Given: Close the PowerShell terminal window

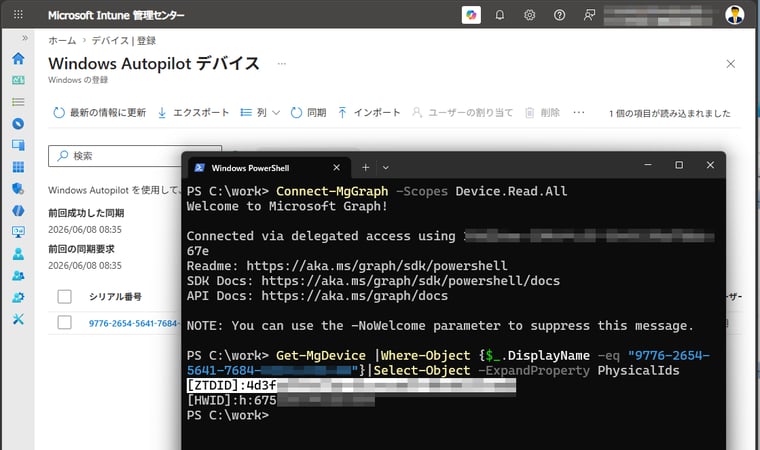Looking at the screenshot, I should point(710,165).
